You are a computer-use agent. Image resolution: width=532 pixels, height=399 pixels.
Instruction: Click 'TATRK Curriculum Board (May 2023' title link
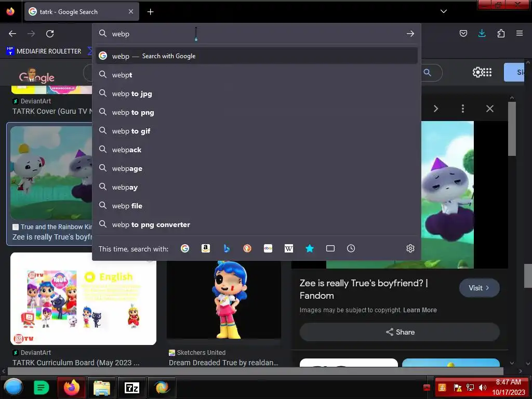tap(76, 362)
